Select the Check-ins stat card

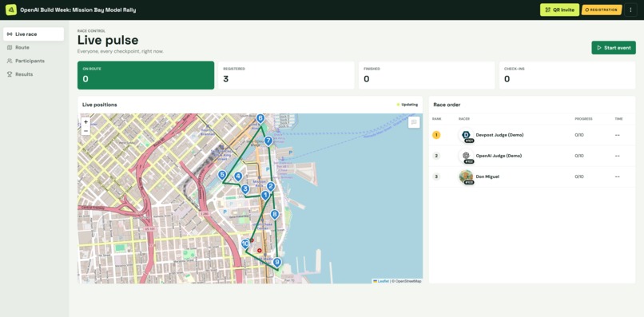pyautogui.click(x=567, y=75)
